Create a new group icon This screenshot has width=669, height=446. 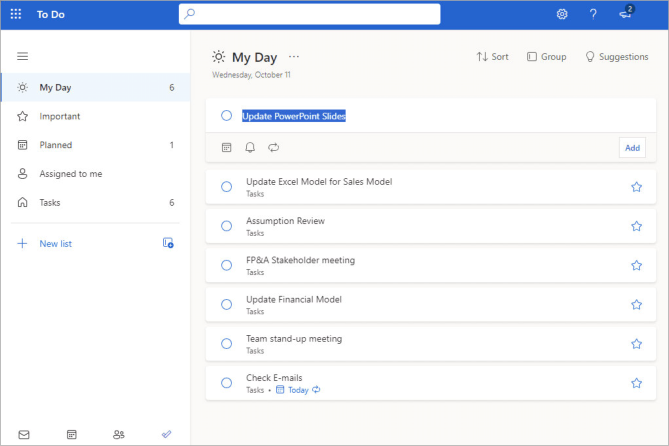coord(168,243)
